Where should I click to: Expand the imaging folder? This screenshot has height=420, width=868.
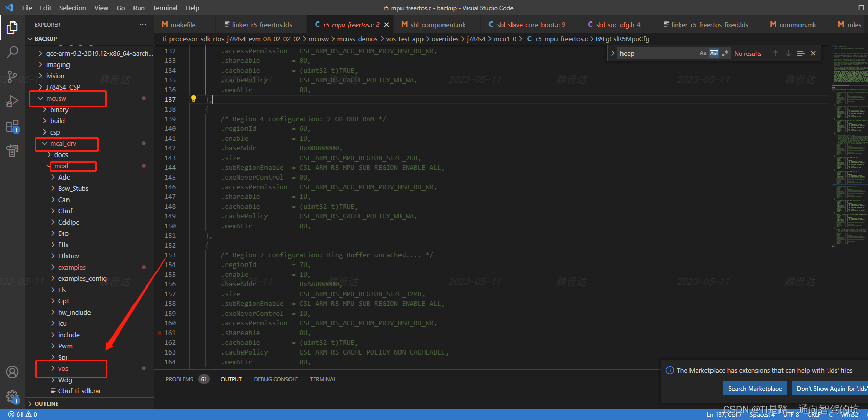click(41, 64)
